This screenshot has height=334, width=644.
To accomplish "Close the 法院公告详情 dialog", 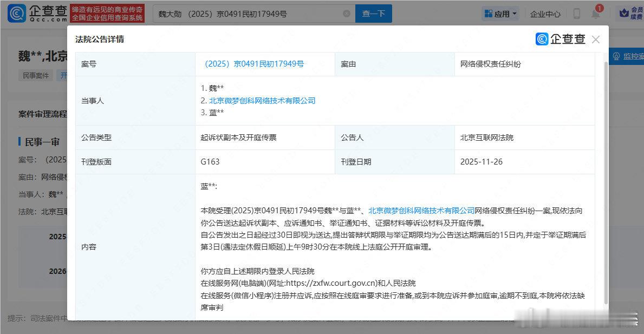I will click(x=595, y=39).
